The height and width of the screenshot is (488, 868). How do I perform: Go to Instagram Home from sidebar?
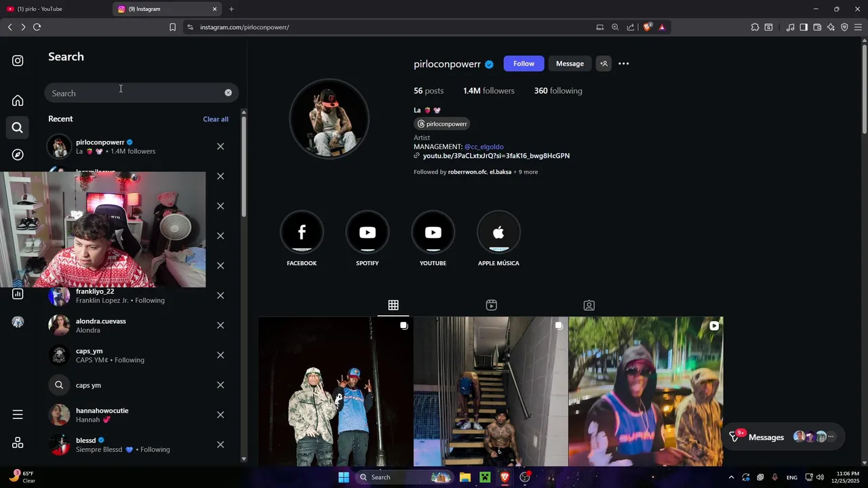tap(18, 100)
